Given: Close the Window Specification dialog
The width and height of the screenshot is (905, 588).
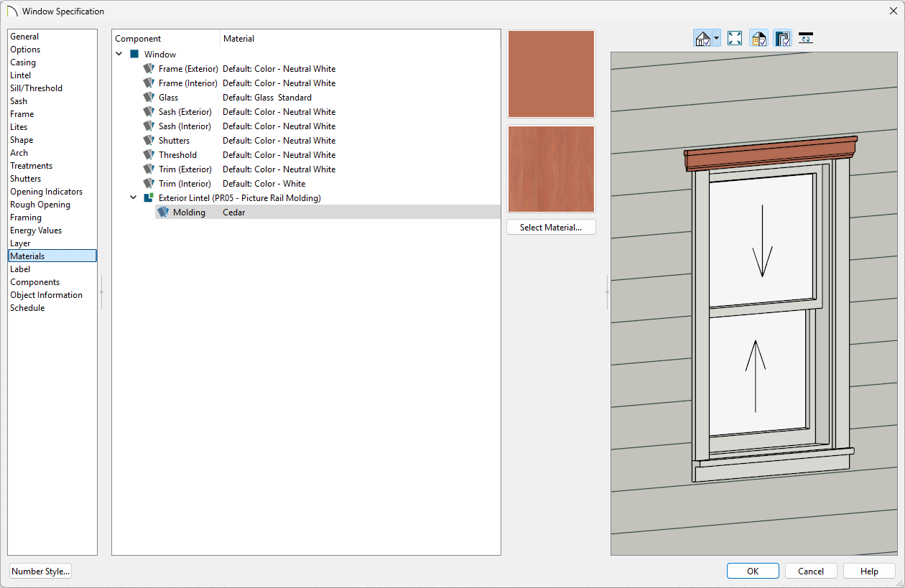Looking at the screenshot, I should pos(894,11).
